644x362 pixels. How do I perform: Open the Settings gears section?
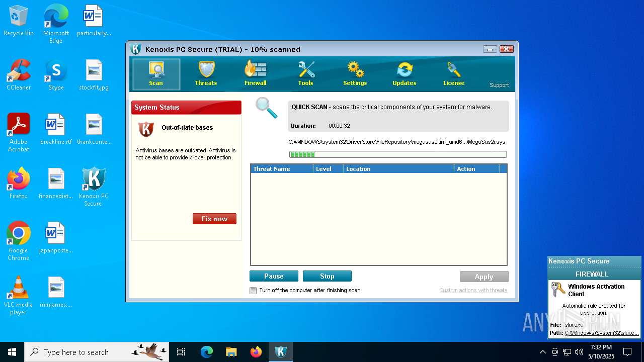[355, 74]
